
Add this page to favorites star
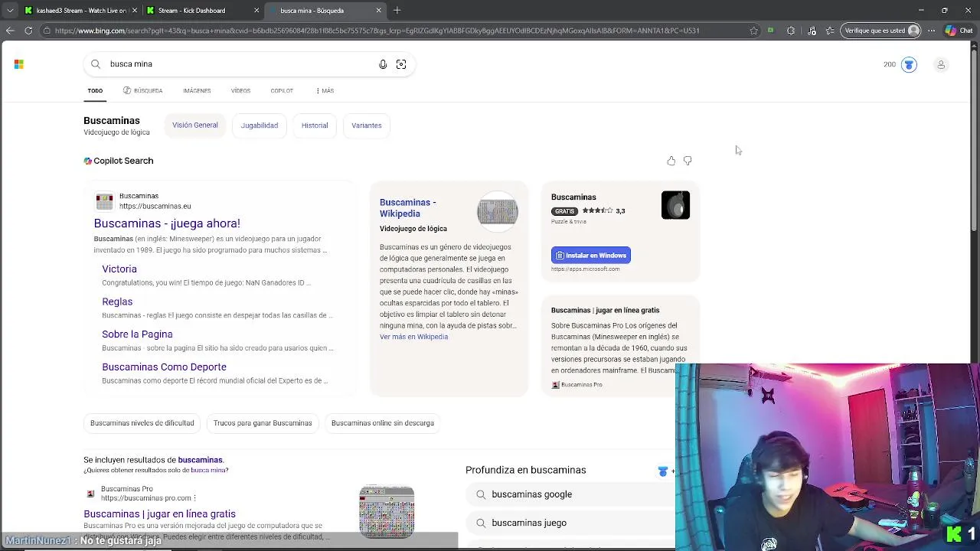[x=754, y=31]
